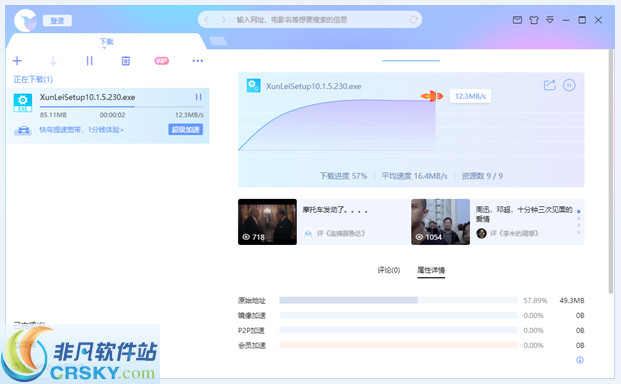Click the 00:00:02 remaining time
621x384 pixels.
[112, 115]
